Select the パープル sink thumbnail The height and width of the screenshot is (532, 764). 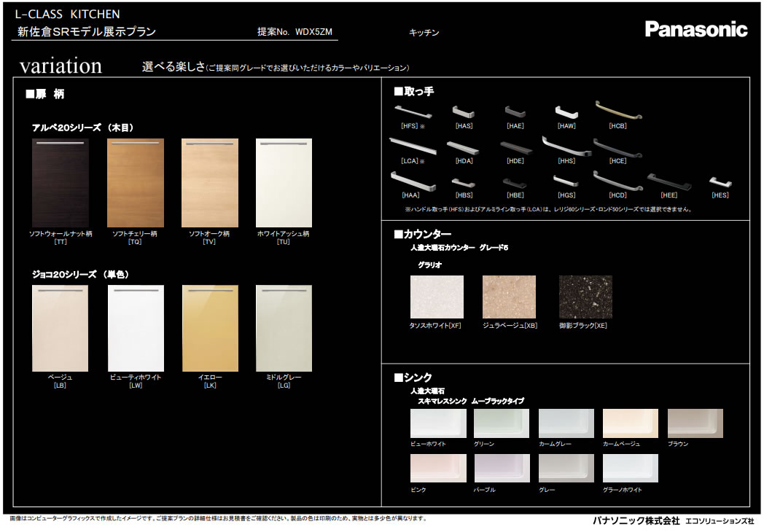pyautogui.click(x=502, y=469)
